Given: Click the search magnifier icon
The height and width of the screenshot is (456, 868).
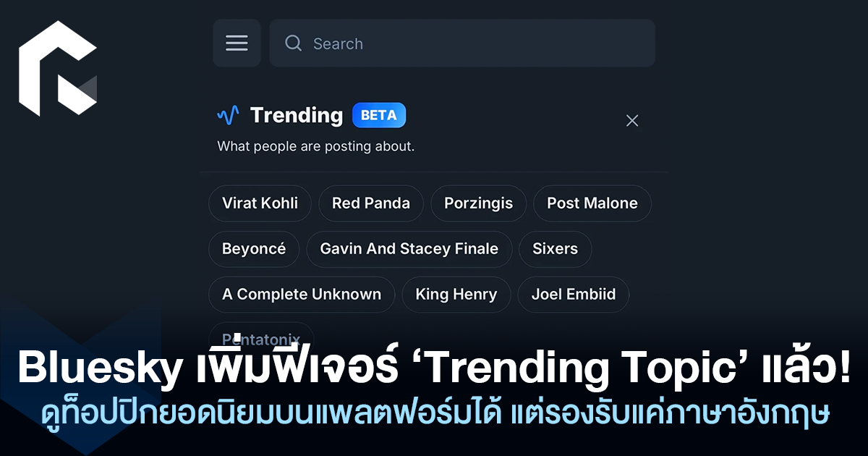Looking at the screenshot, I should 293,43.
